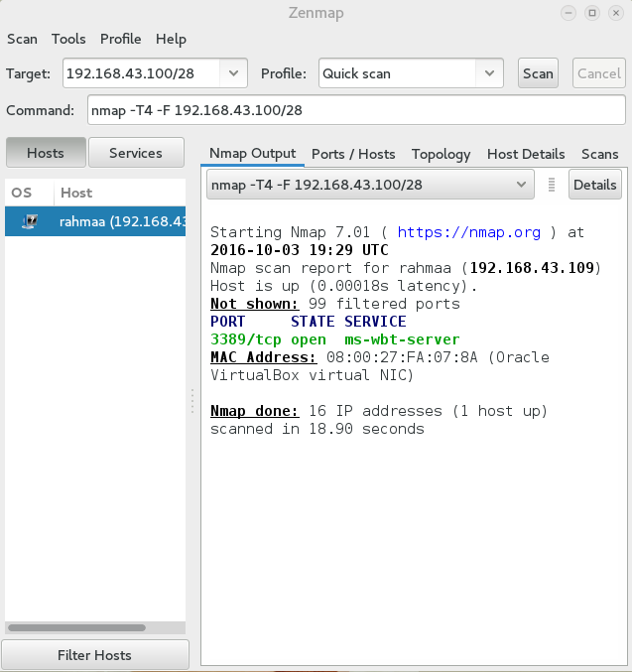This screenshot has width=632, height=672.
Task: Sort by the Host column header
Action: tap(120, 193)
